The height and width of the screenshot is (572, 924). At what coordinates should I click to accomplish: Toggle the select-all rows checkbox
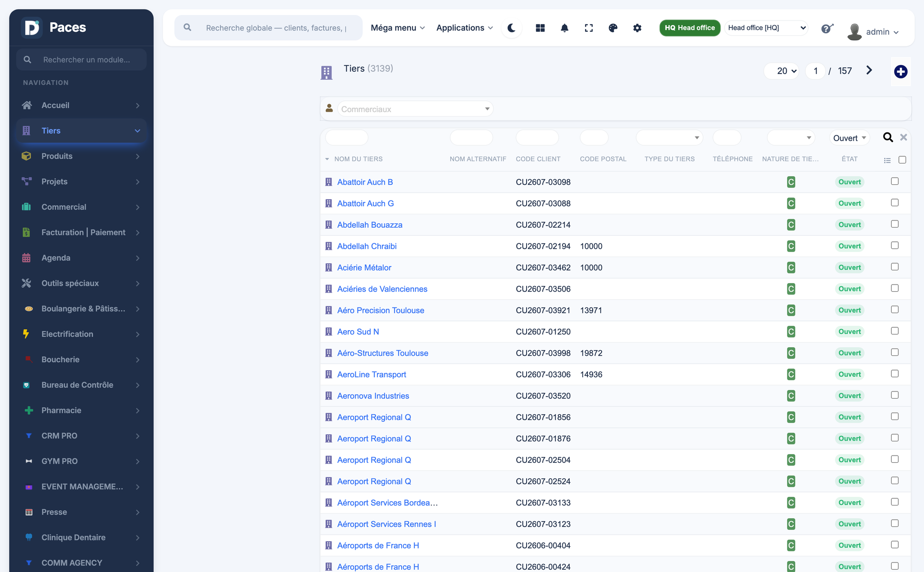pyautogui.click(x=902, y=160)
